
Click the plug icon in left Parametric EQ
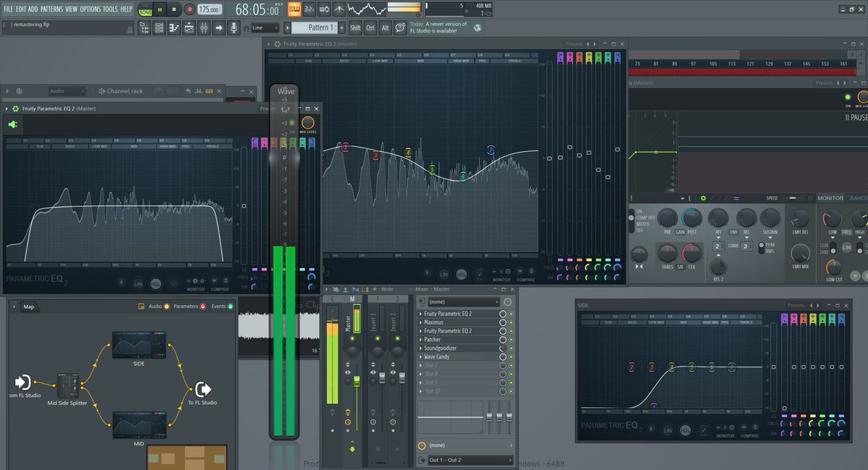click(x=12, y=124)
